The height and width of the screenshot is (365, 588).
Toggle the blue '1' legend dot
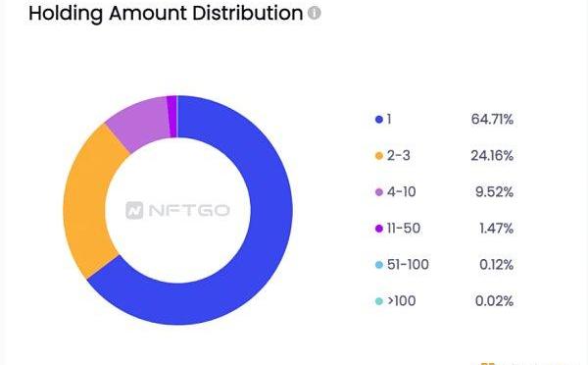coord(379,120)
